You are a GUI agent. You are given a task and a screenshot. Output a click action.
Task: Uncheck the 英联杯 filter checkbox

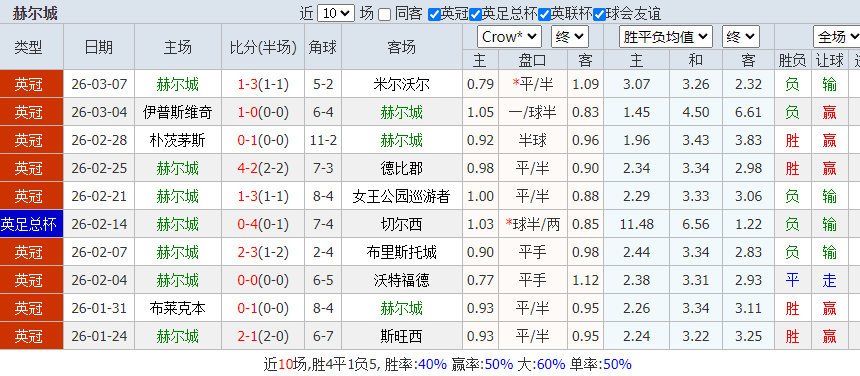pyautogui.click(x=544, y=14)
